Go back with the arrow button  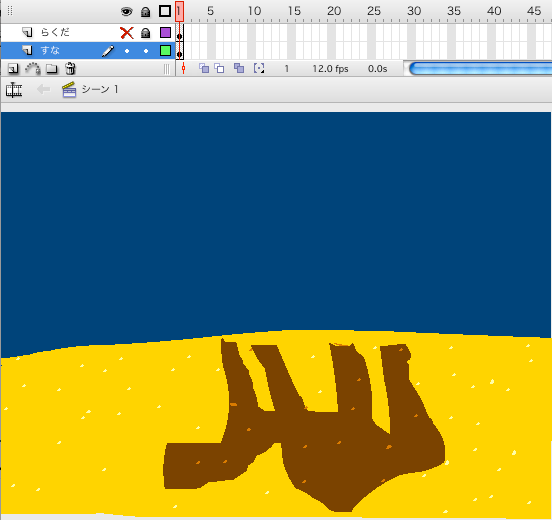coord(44,89)
